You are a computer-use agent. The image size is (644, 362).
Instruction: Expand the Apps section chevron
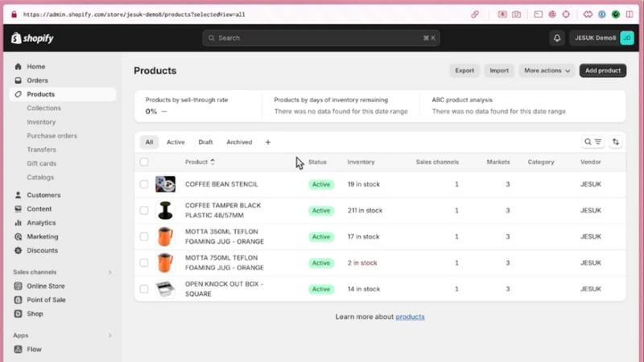[110, 335]
